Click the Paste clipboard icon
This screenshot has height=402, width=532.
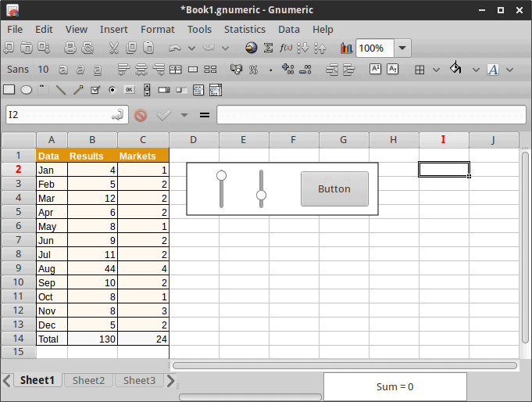click(148, 48)
